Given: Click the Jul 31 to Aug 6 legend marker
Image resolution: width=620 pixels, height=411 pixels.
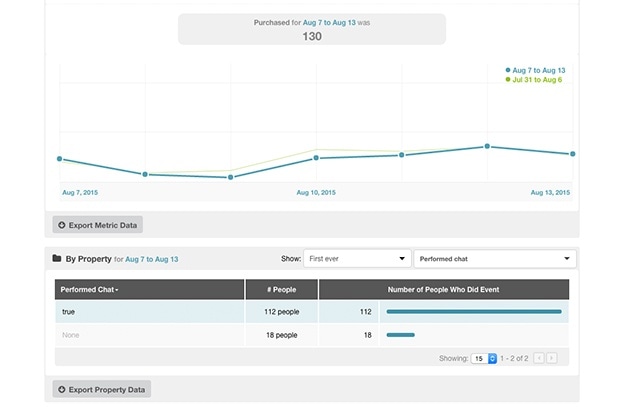Looking at the screenshot, I should coord(509,80).
